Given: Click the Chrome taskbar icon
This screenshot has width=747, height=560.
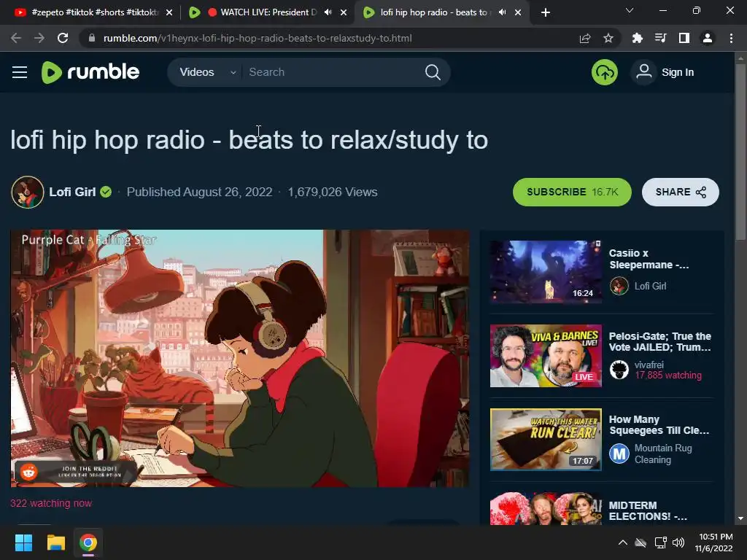Looking at the screenshot, I should tap(88, 542).
